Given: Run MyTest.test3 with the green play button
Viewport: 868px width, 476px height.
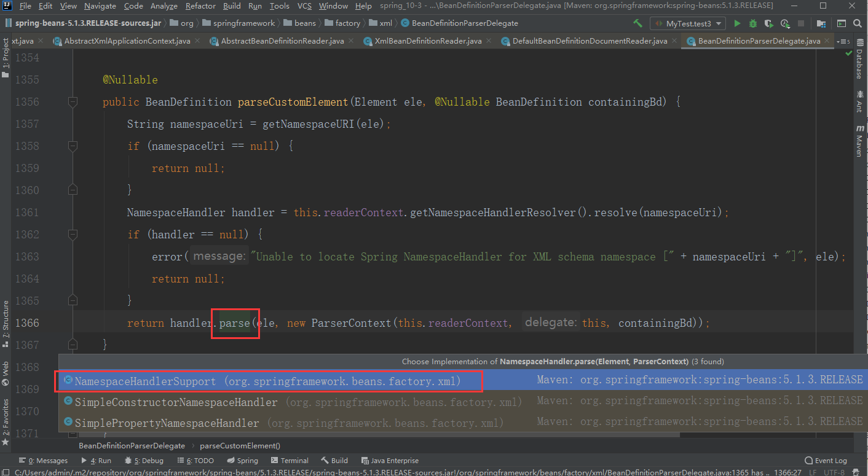Looking at the screenshot, I should (736, 23).
